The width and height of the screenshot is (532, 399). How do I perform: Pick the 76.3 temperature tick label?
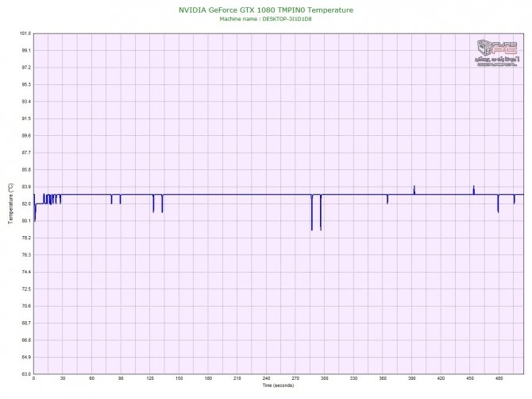[x=25, y=254]
